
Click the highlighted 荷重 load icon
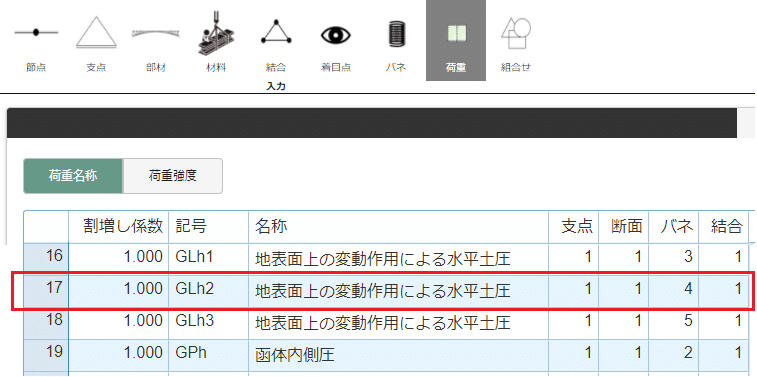click(x=456, y=41)
